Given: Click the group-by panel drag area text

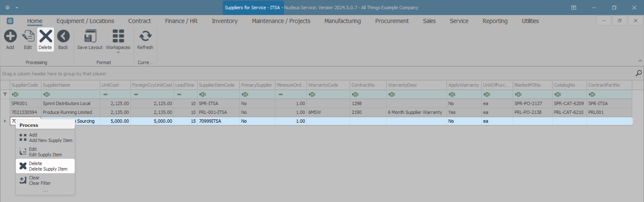Looking at the screenshot, I should click(x=54, y=74).
